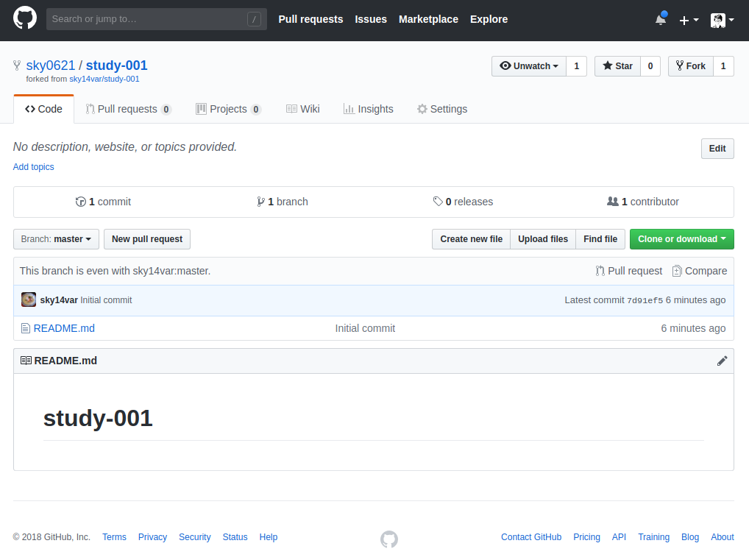Open Initial commit message in README.md row
Screen dimensions: 749x560
tap(365, 328)
